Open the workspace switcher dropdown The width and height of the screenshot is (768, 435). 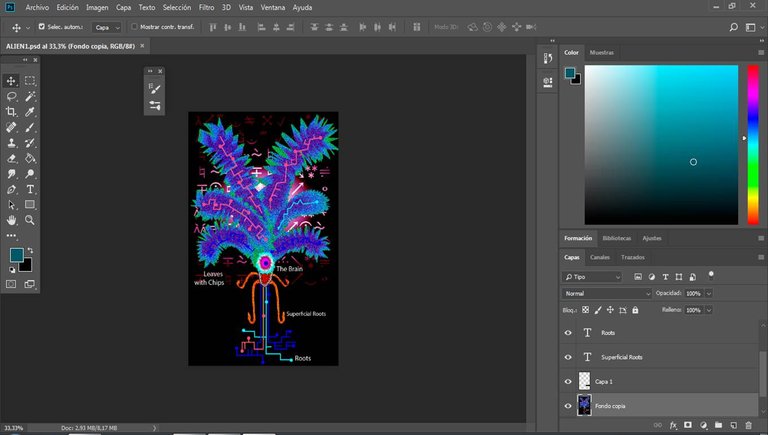(753, 27)
